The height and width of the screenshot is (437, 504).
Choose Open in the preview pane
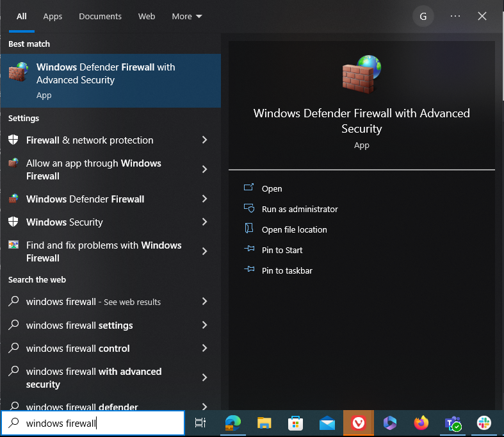(272, 189)
